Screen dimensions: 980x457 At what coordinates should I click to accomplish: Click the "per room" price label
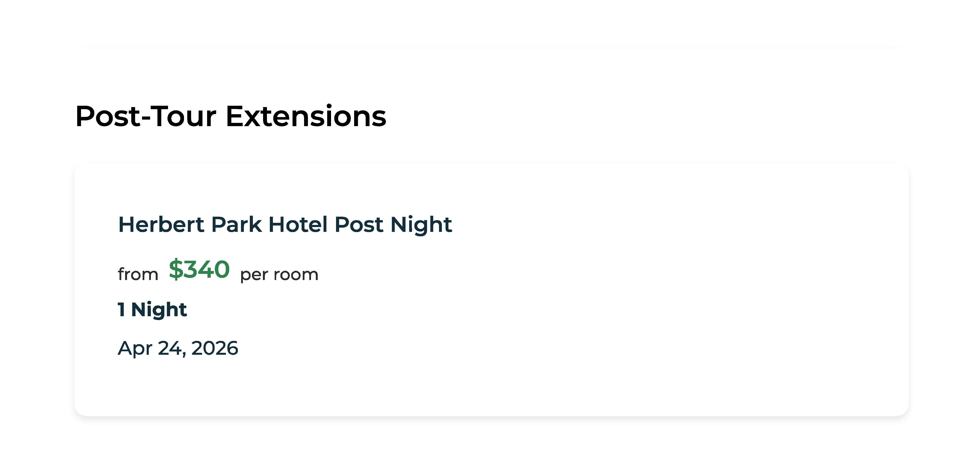pyautogui.click(x=279, y=274)
